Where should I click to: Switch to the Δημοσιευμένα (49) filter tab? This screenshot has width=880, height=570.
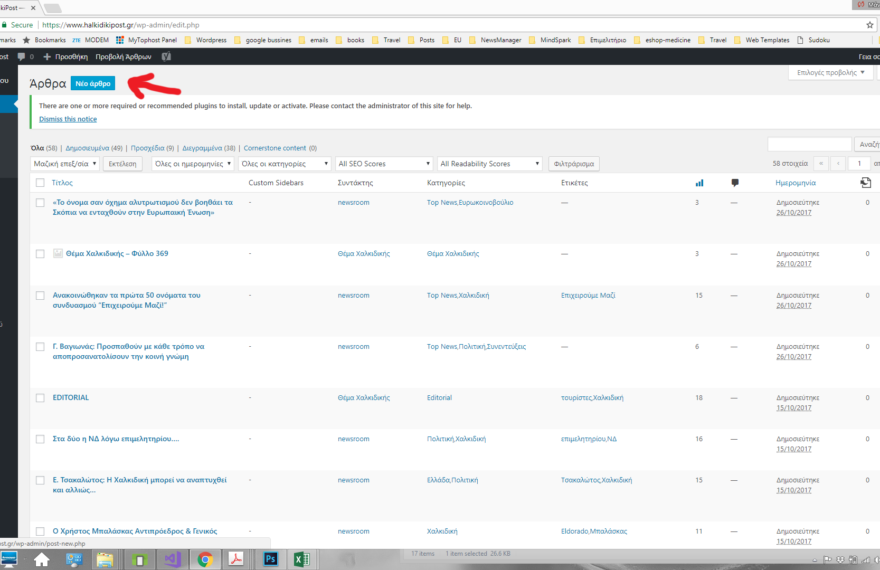coord(90,148)
